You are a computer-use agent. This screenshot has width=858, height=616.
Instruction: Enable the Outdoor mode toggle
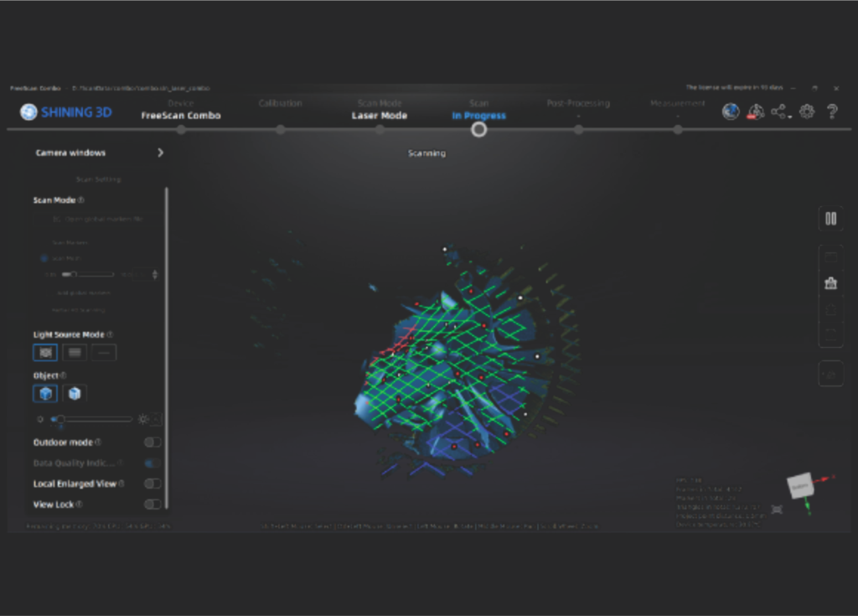(x=152, y=443)
